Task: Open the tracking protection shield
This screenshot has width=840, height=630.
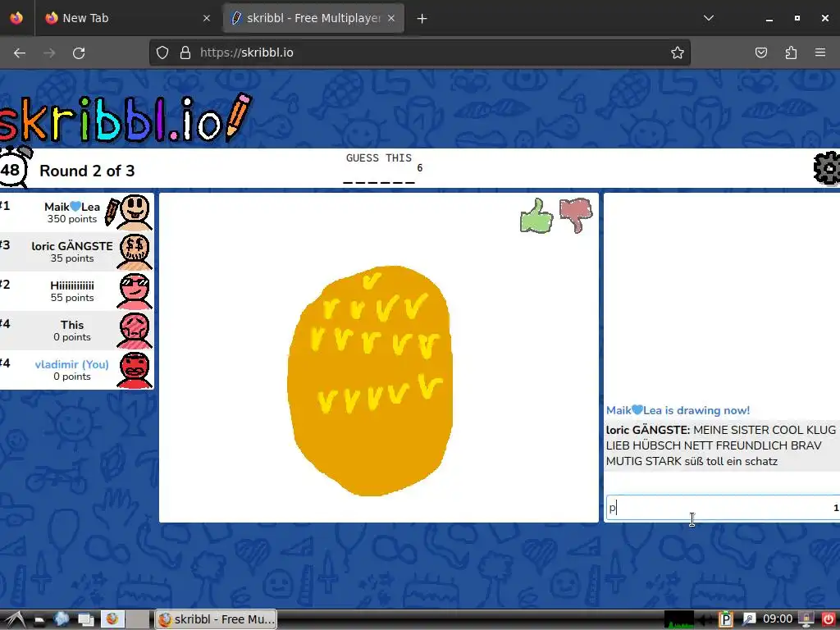Action: point(162,52)
